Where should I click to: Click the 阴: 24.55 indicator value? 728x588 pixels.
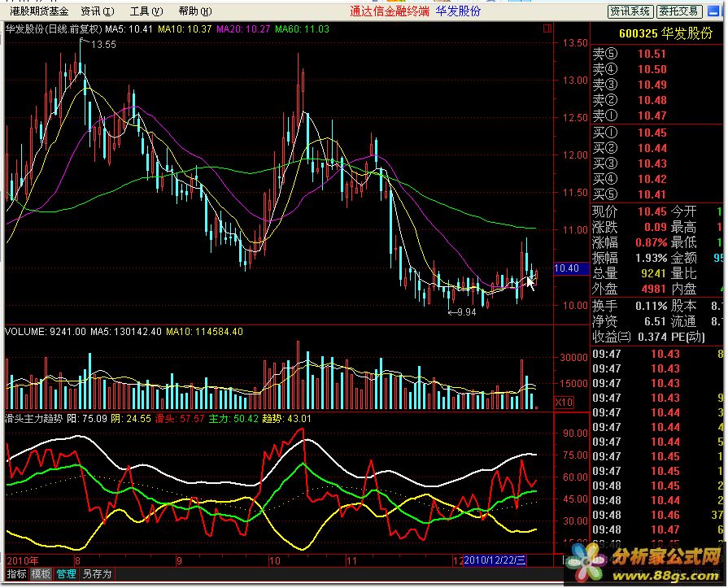coord(131,419)
